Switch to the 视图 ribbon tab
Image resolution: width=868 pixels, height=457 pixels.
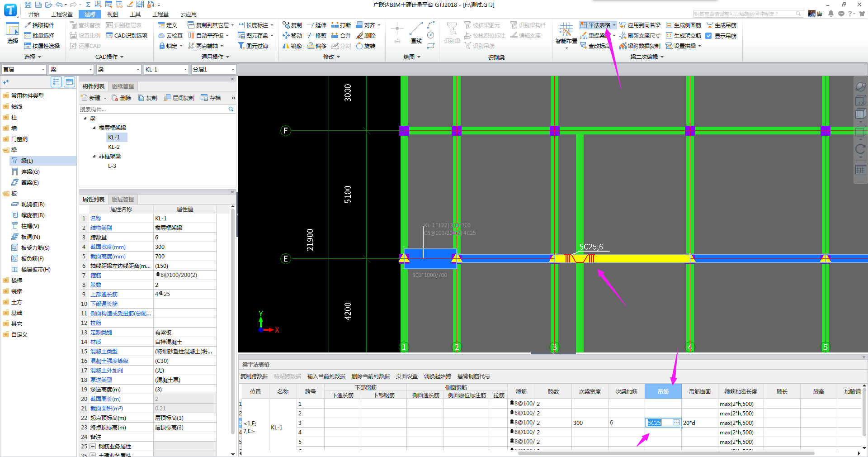113,14
